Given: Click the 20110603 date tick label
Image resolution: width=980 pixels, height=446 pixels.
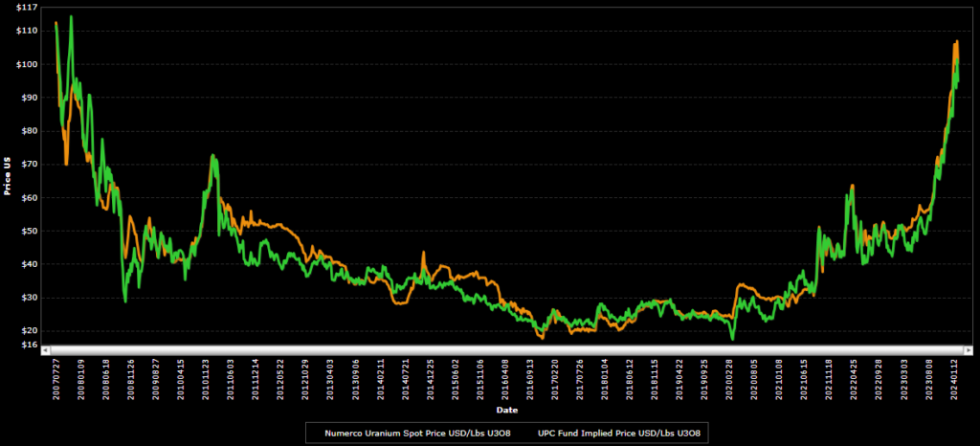Looking at the screenshot, I should tap(230, 379).
